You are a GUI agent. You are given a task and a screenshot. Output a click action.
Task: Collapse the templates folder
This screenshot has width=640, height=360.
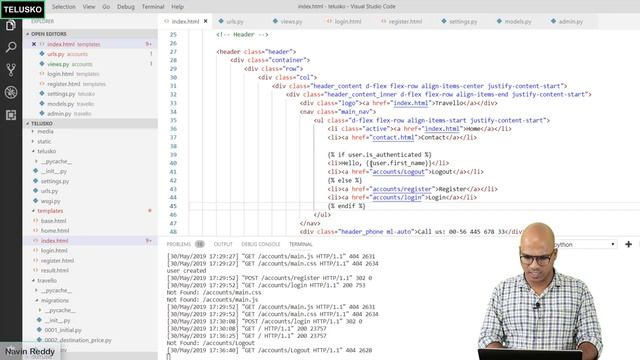50,211
